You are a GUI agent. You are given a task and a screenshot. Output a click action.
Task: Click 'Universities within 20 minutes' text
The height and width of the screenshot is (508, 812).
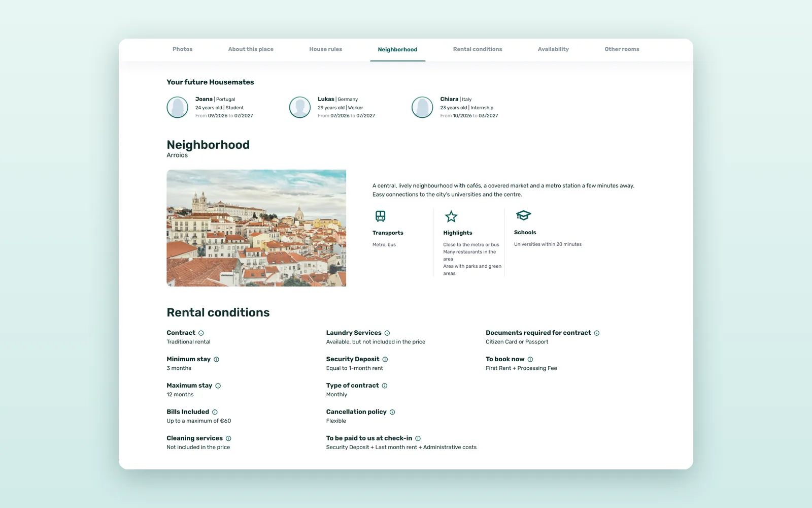548,244
